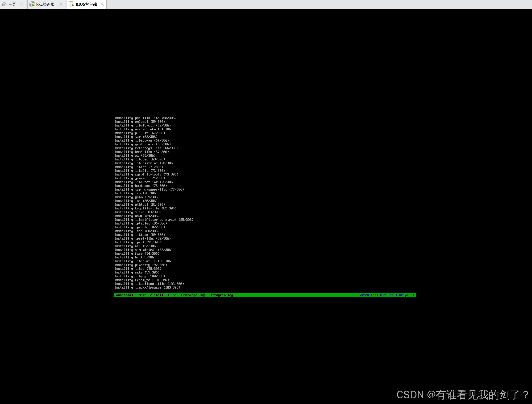Switch to the 主页 tab label
The width and height of the screenshot is (532, 404).
pos(12,4)
